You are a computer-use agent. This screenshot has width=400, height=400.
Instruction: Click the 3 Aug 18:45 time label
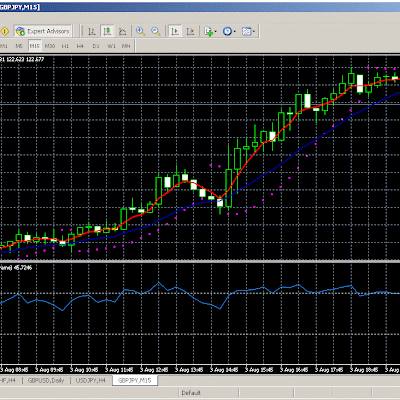pyautogui.click(x=364, y=370)
